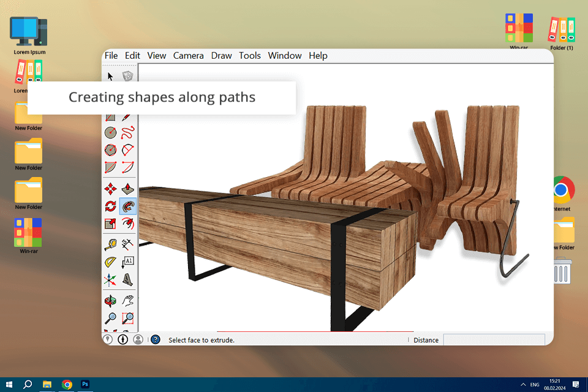Open Chrome from the taskbar

tap(67, 385)
